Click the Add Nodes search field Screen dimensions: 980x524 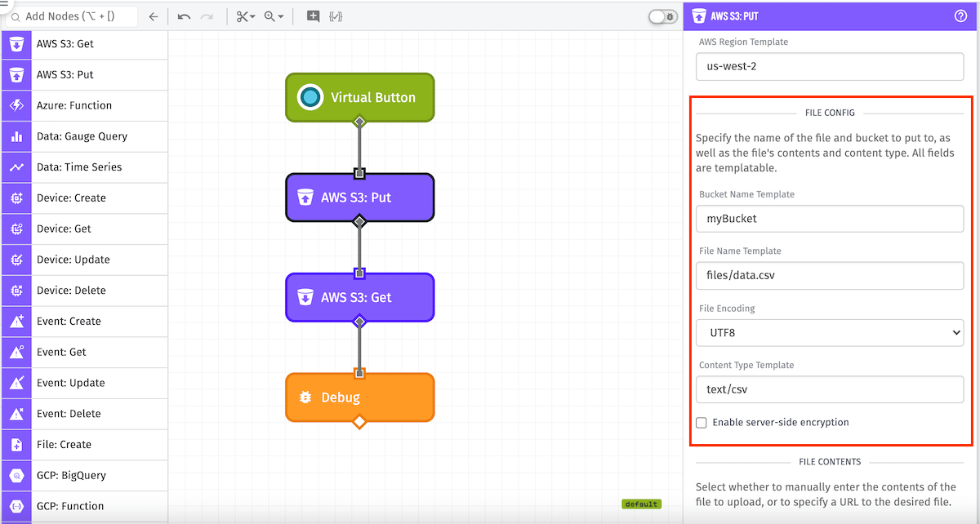pos(71,16)
